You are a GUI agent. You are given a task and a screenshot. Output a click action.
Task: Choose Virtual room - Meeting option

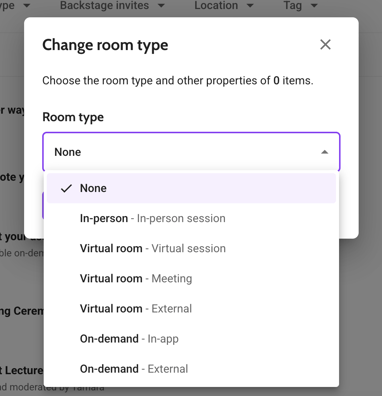(191, 278)
